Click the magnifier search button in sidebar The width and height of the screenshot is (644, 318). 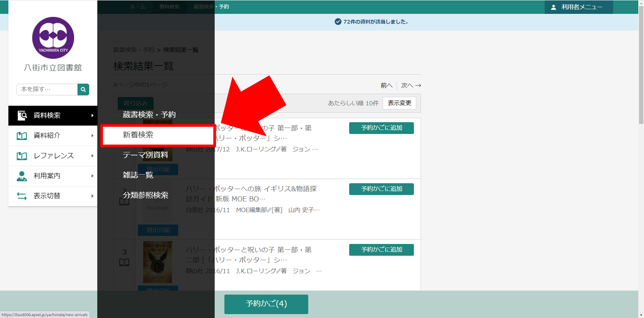tap(83, 90)
